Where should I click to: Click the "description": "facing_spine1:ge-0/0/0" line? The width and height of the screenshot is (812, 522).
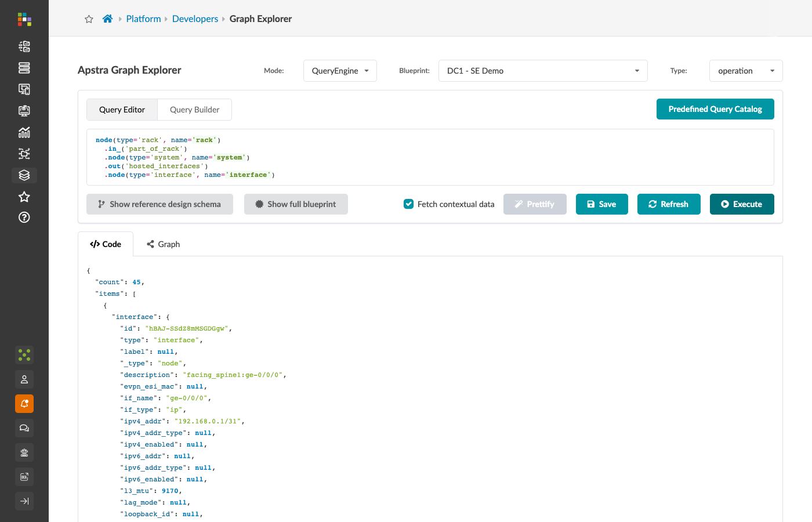[203, 375]
